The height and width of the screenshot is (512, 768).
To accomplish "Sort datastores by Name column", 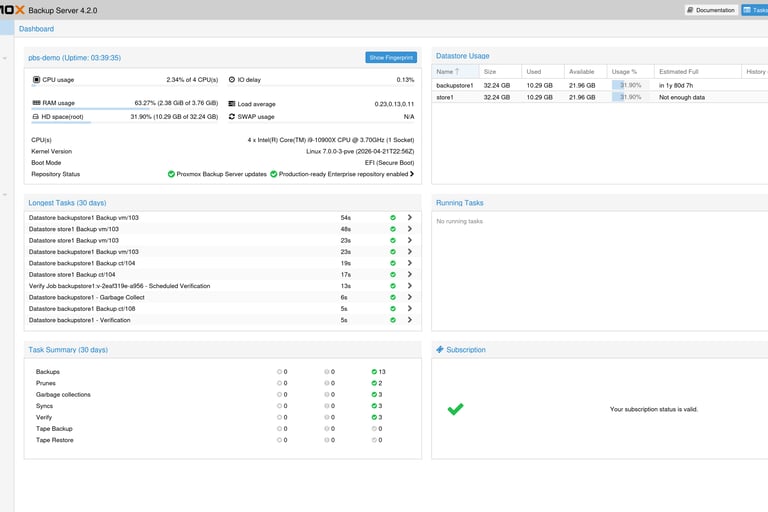I will click(x=455, y=72).
